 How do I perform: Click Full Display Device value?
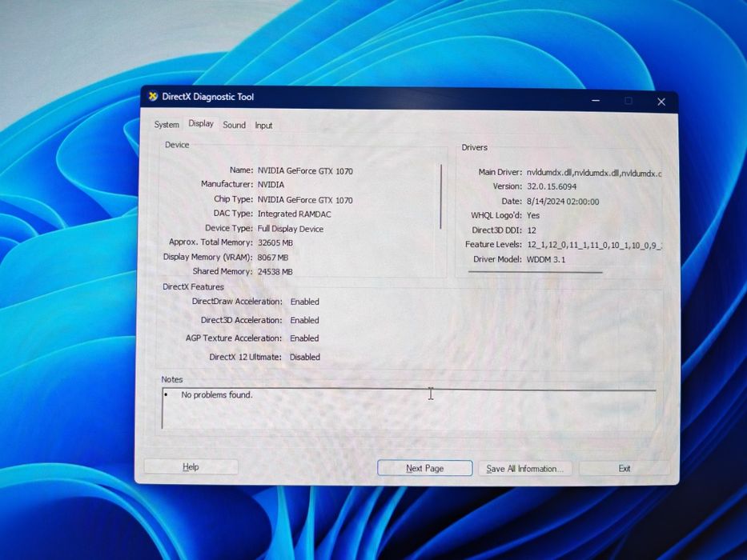click(290, 229)
